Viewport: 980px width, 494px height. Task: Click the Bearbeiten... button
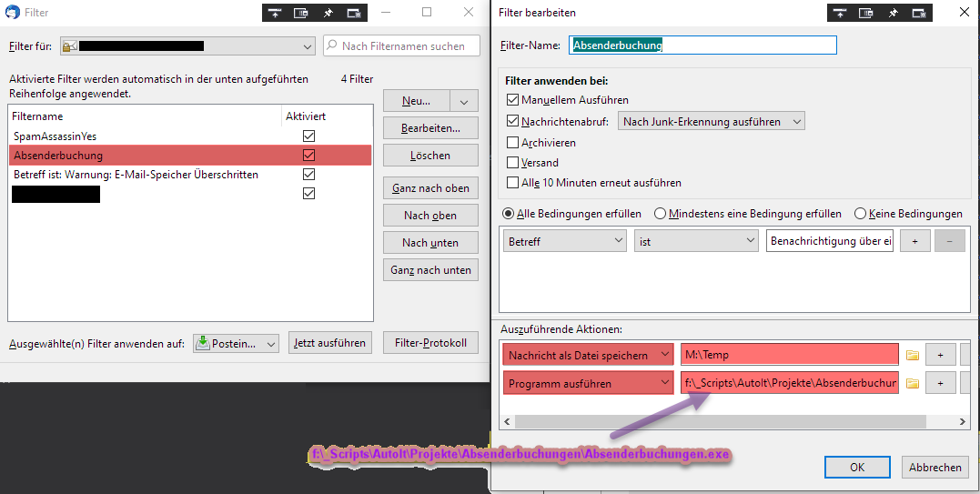click(x=430, y=128)
